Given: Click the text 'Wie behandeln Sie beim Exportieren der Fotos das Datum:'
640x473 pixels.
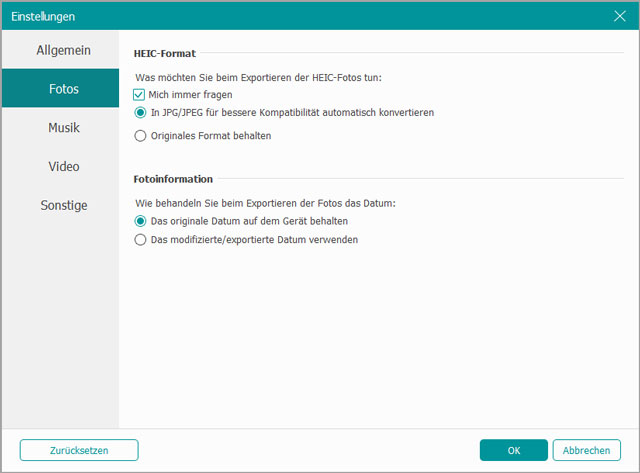Looking at the screenshot, I should pos(265,203).
